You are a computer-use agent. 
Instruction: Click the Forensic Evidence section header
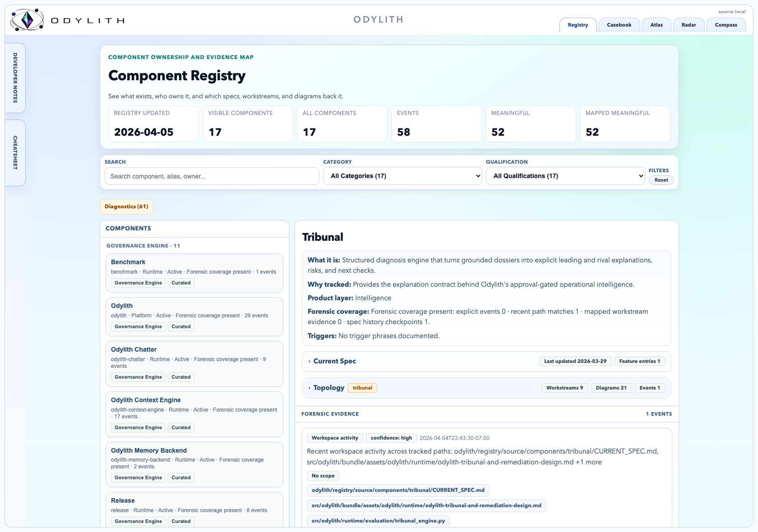[x=330, y=414]
